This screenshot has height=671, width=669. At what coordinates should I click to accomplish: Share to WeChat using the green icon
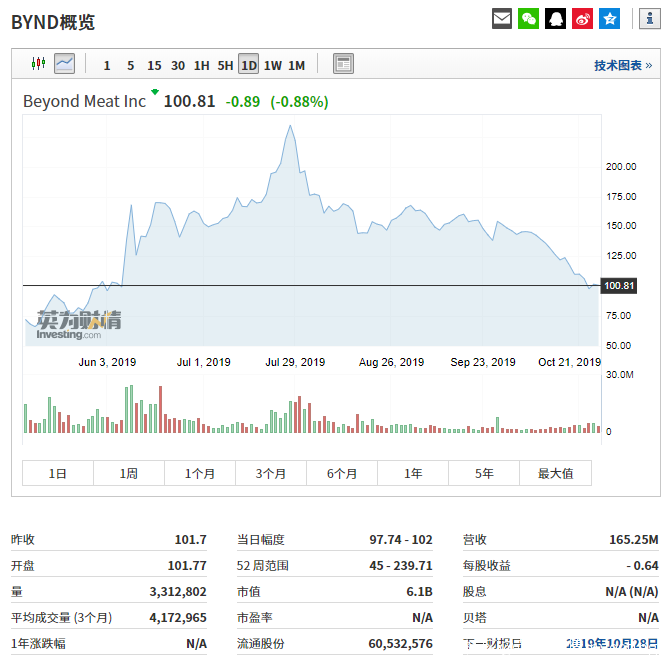pyautogui.click(x=529, y=19)
